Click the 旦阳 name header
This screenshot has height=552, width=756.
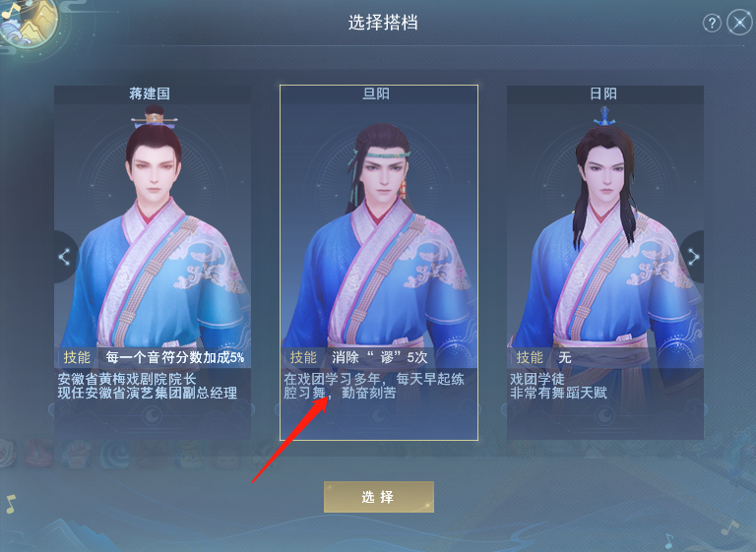click(376, 93)
